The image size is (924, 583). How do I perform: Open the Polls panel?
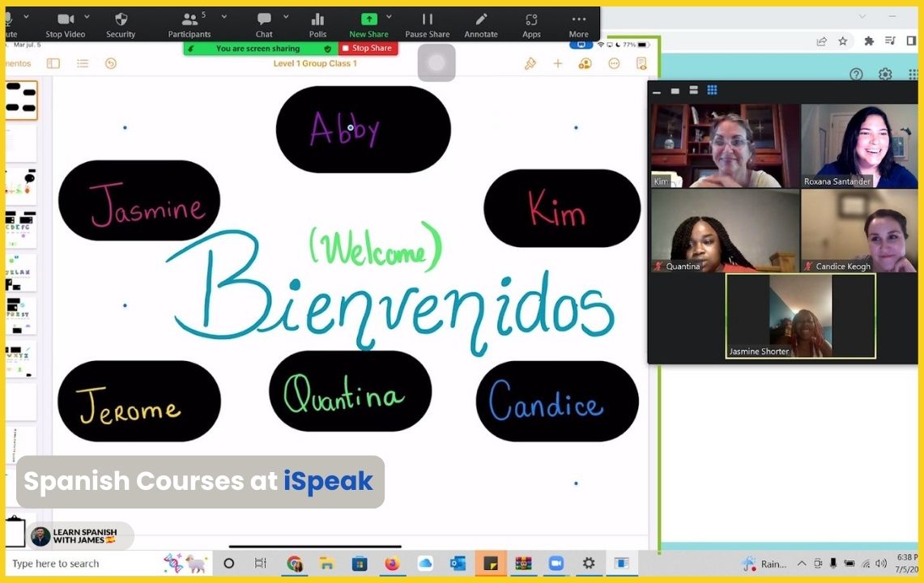317,23
